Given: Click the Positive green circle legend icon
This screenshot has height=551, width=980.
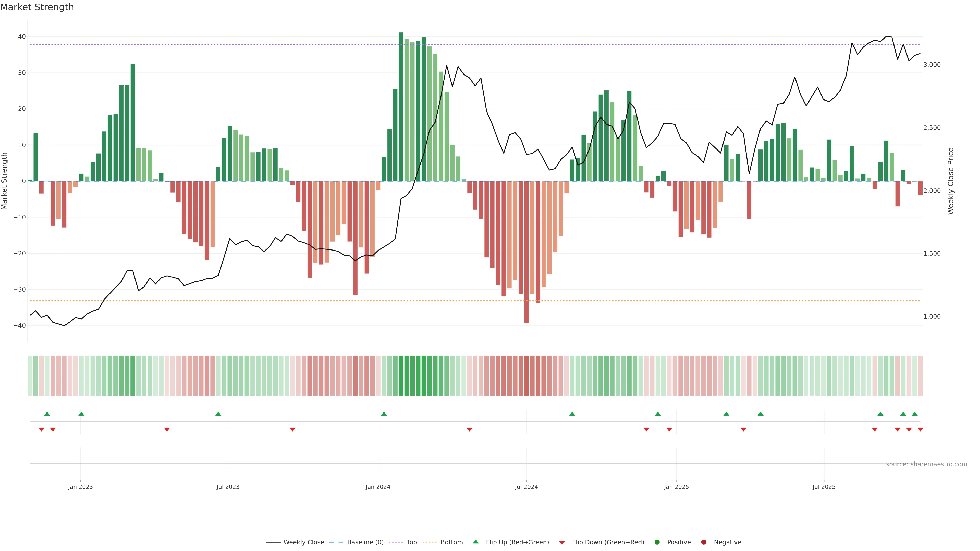Looking at the screenshot, I should (x=657, y=542).
